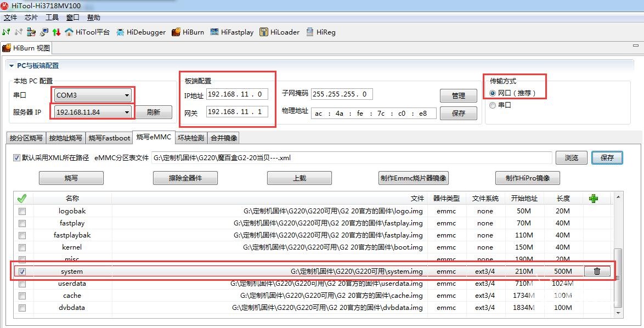The height and width of the screenshot is (328, 644).
Task: Click the 擦除全器件 button
Action: click(185, 178)
